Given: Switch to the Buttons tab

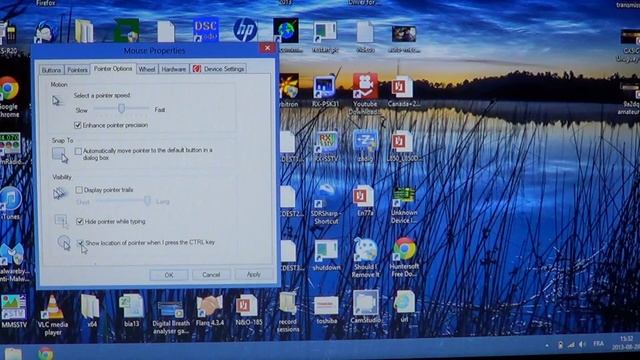Looking at the screenshot, I should click(51, 70).
